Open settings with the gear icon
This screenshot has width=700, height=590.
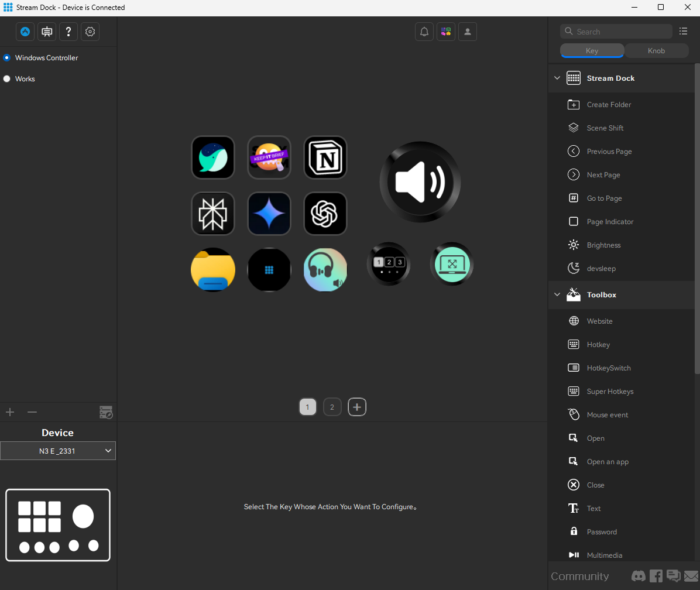(90, 32)
